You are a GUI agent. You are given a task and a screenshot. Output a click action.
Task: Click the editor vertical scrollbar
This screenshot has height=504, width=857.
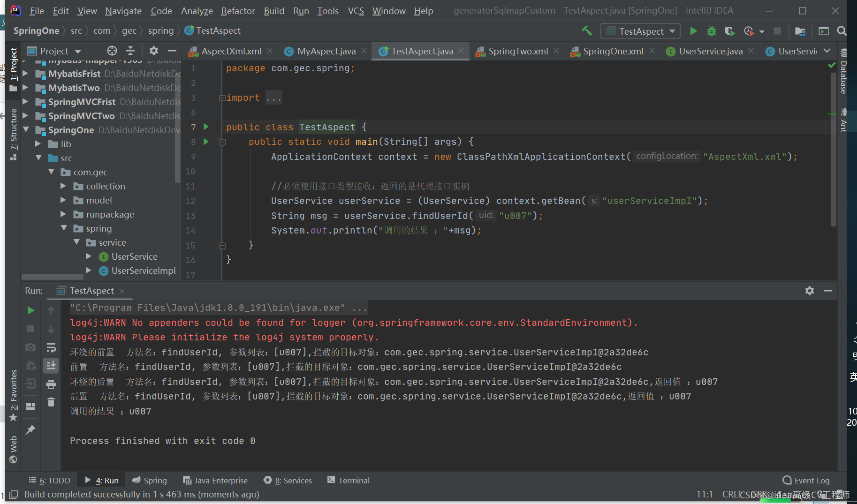[x=833, y=150]
